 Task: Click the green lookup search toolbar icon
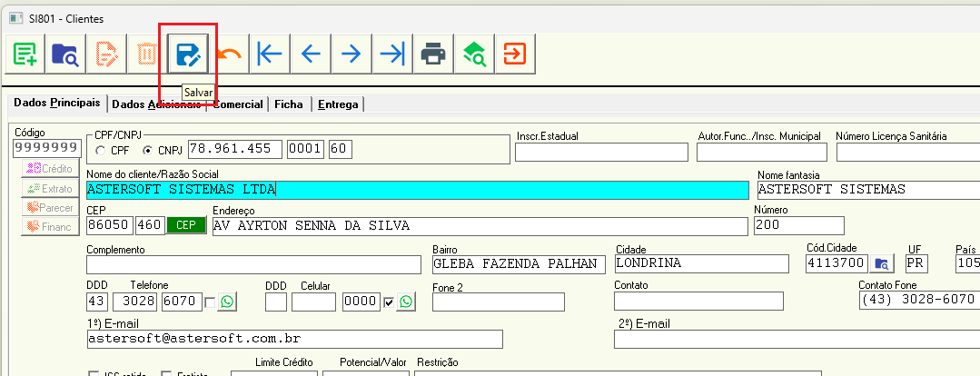tap(474, 54)
